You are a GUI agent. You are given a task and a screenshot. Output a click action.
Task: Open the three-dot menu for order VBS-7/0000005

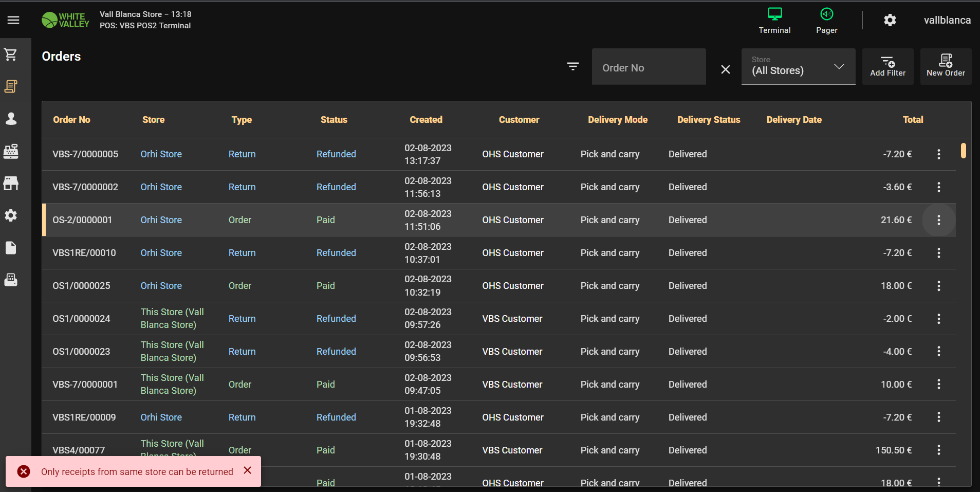[x=938, y=154]
